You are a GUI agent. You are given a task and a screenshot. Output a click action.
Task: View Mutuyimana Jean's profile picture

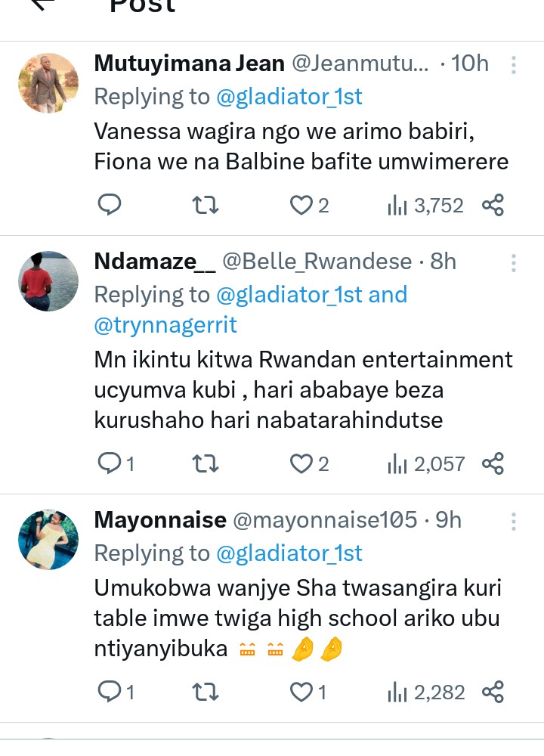click(x=48, y=83)
